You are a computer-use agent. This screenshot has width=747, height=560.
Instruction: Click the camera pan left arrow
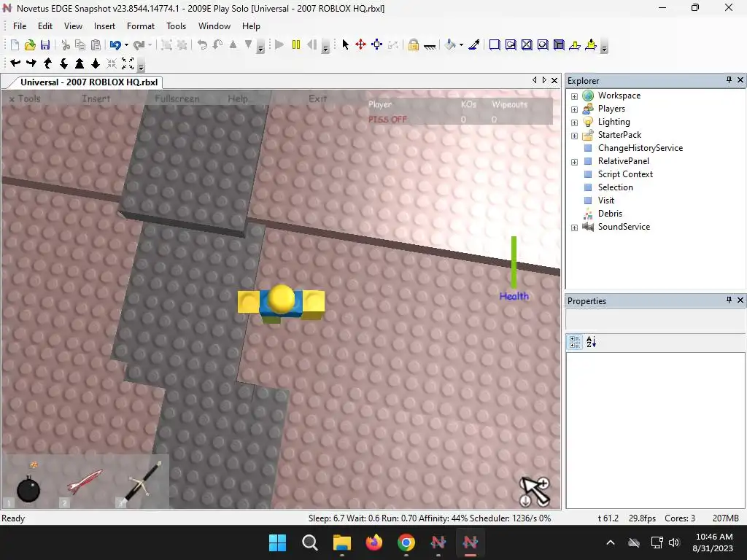coord(15,63)
